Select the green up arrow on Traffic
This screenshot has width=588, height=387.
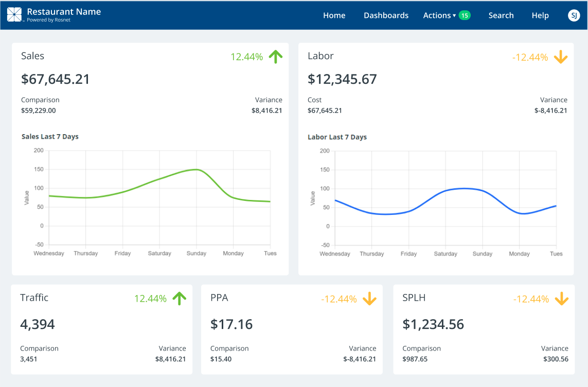pos(179,298)
